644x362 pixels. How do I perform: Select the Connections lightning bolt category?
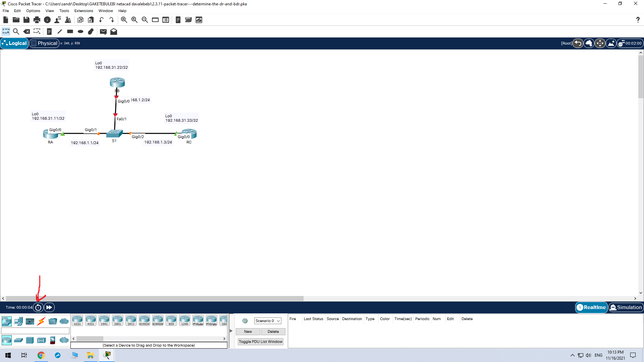41,321
